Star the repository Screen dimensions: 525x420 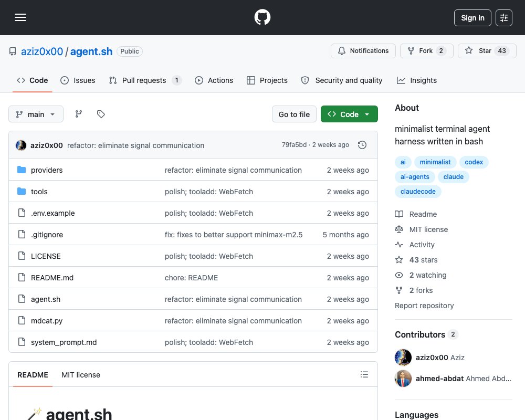tap(487, 51)
